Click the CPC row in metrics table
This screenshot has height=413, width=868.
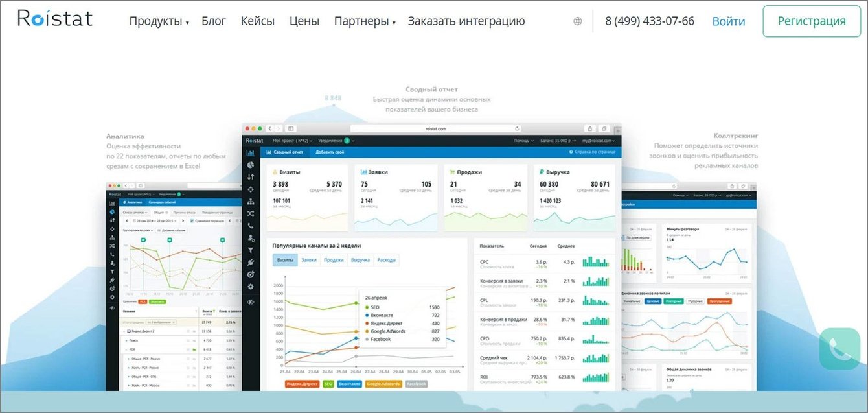(544, 264)
